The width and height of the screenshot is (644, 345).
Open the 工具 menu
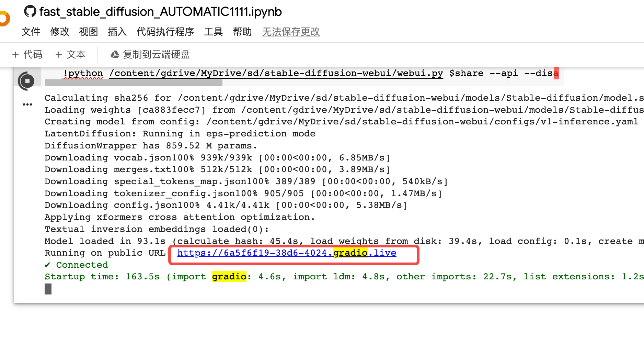[213, 32]
